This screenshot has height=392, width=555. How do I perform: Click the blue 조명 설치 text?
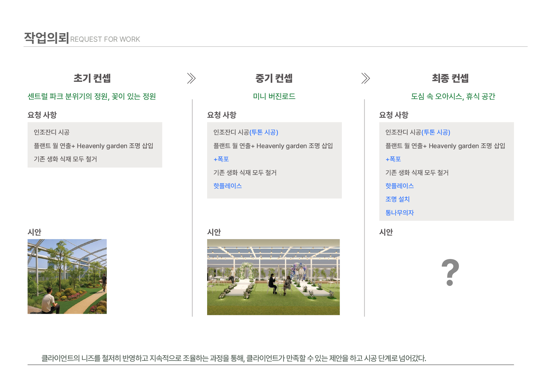click(398, 199)
